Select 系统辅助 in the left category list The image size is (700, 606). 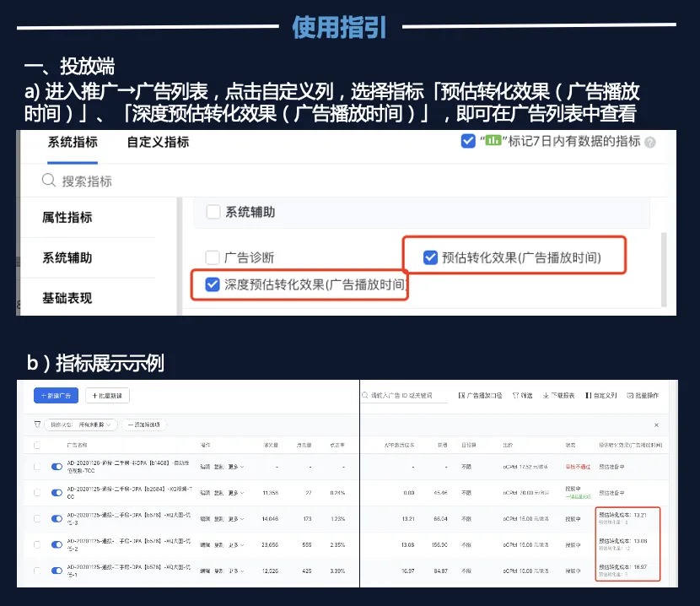(x=67, y=257)
